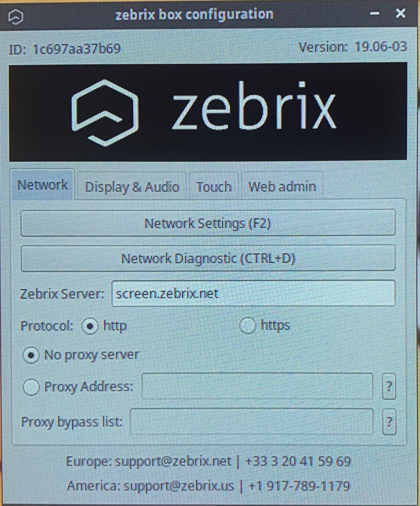The width and height of the screenshot is (420, 506).
Task: Run Network Diagnostic (CTRL+D)
Action: click(x=208, y=259)
